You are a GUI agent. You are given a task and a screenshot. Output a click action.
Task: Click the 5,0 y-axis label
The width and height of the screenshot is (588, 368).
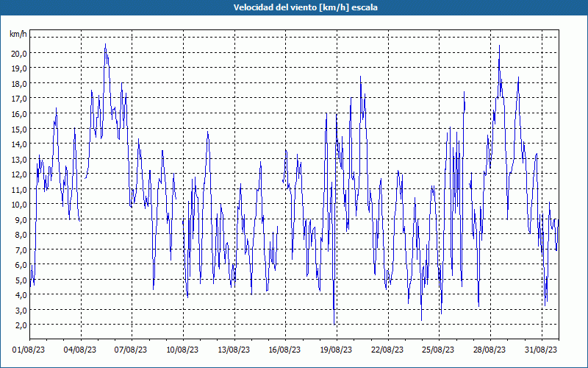(x=21, y=280)
